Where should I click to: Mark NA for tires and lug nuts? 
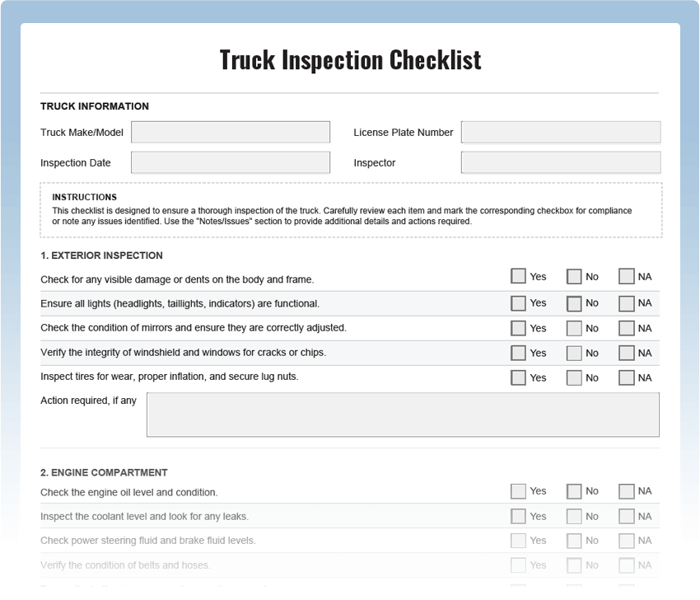[x=627, y=377]
